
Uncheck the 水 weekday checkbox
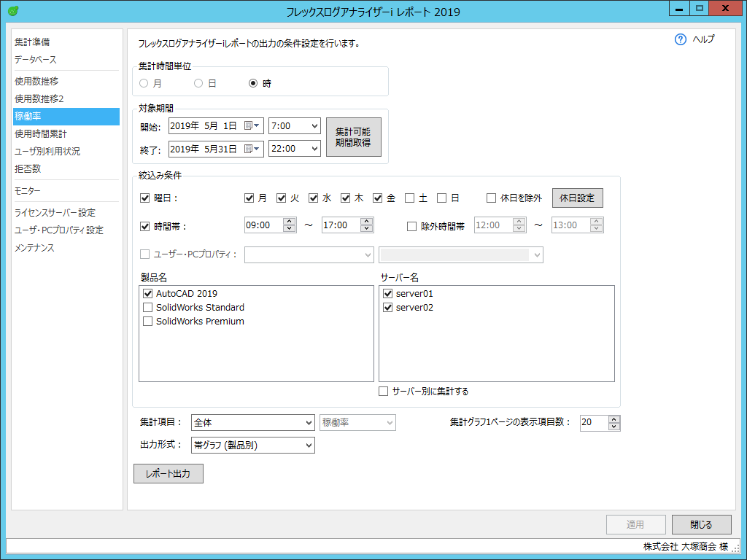(313, 198)
